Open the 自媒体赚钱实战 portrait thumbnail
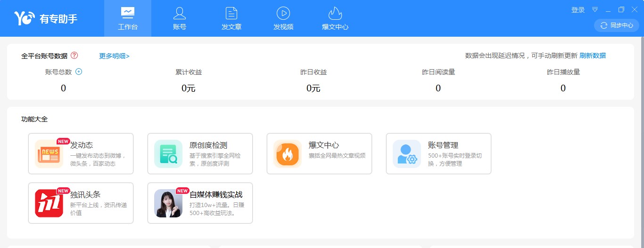644x248 pixels. click(168, 203)
